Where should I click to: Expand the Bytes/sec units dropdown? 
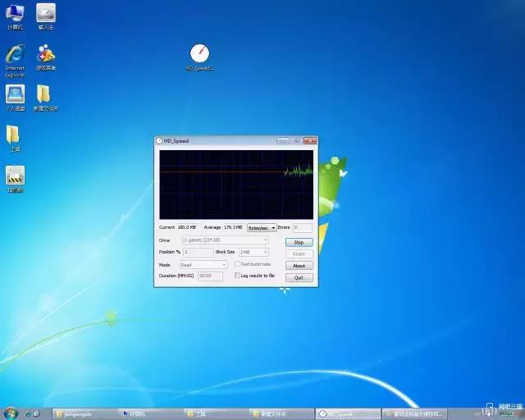(262, 227)
